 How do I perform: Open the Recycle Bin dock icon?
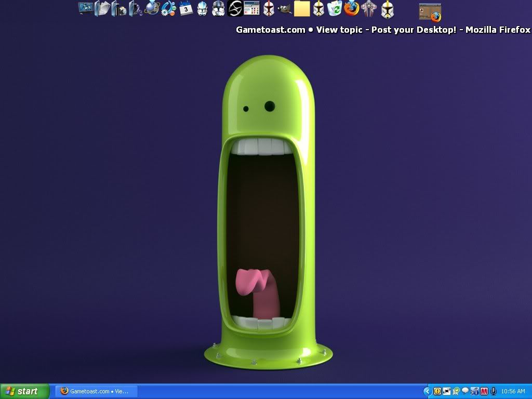335,8
